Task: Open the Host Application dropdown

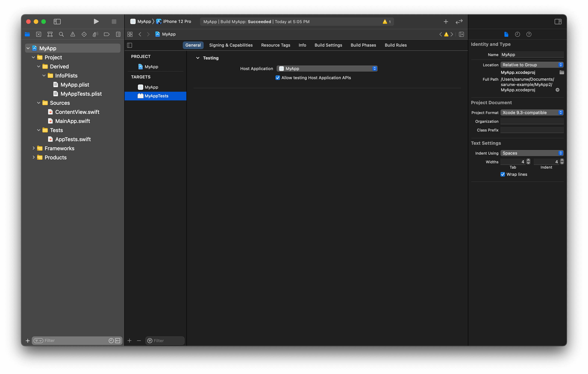Action: 327,69
